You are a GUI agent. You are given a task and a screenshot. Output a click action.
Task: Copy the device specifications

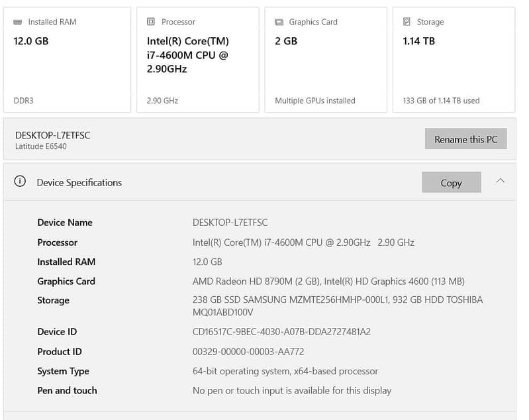point(452,183)
